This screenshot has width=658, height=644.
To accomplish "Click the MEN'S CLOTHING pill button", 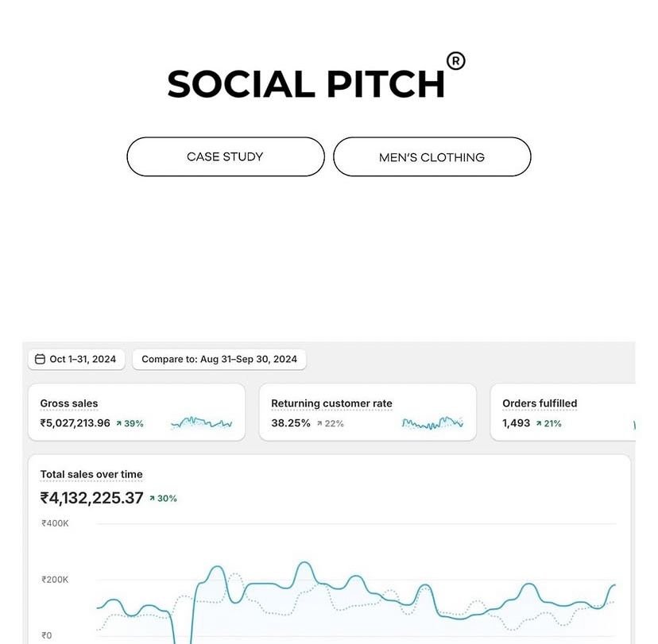I will 432,157.
